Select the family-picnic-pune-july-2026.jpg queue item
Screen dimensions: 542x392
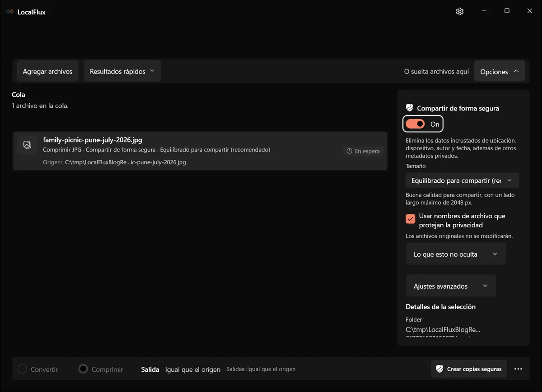click(x=200, y=151)
